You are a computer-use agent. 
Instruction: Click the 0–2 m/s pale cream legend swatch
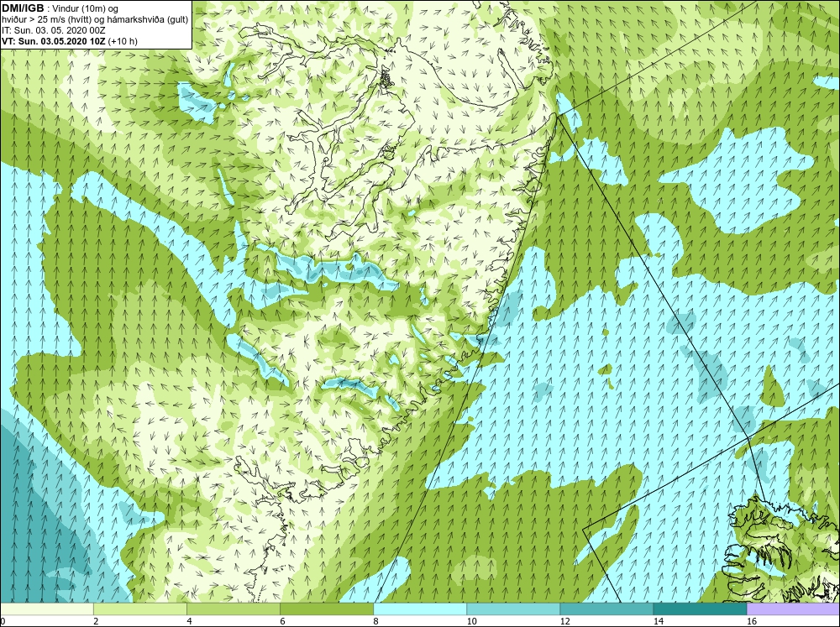46,609
